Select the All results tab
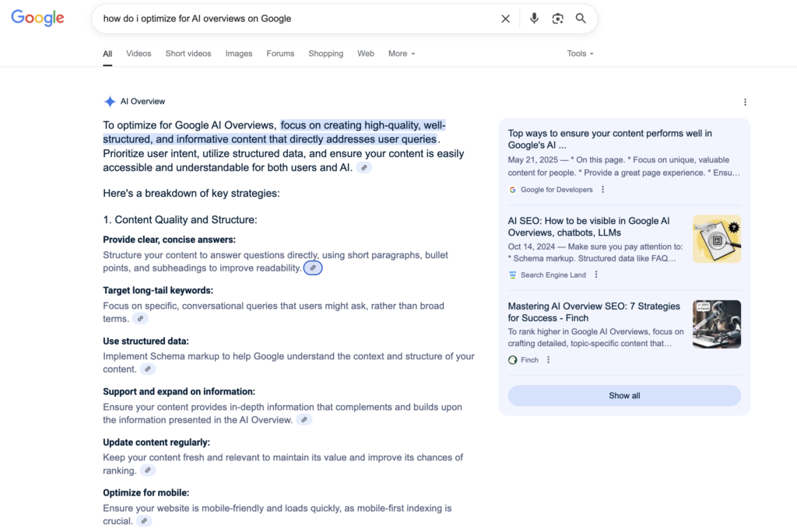Image resolution: width=797 pixels, height=532 pixels. (107, 54)
